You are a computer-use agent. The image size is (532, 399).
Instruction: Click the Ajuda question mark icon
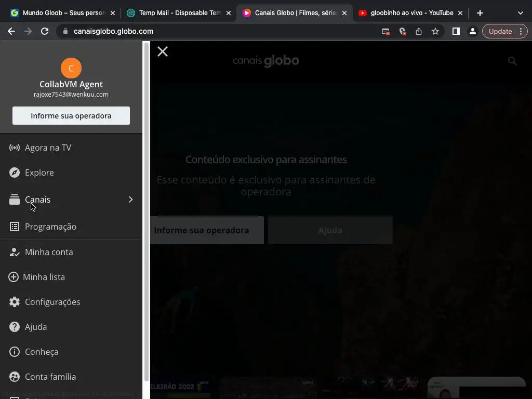[14, 327]
